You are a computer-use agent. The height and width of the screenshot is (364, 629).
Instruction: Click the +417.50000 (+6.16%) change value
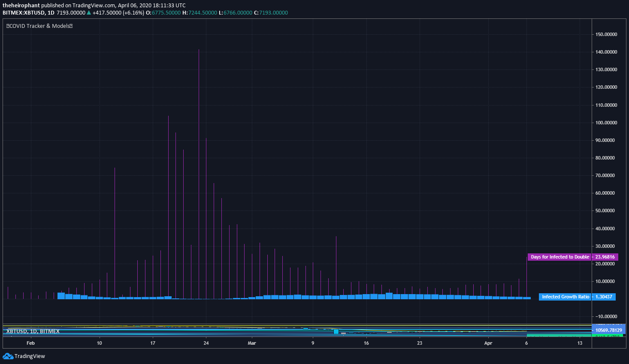(118, 12)
